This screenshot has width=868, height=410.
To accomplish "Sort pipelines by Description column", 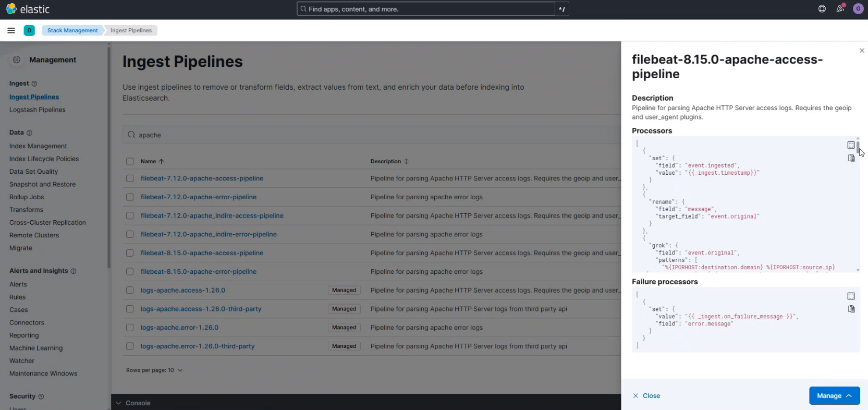I will (389, 162).
